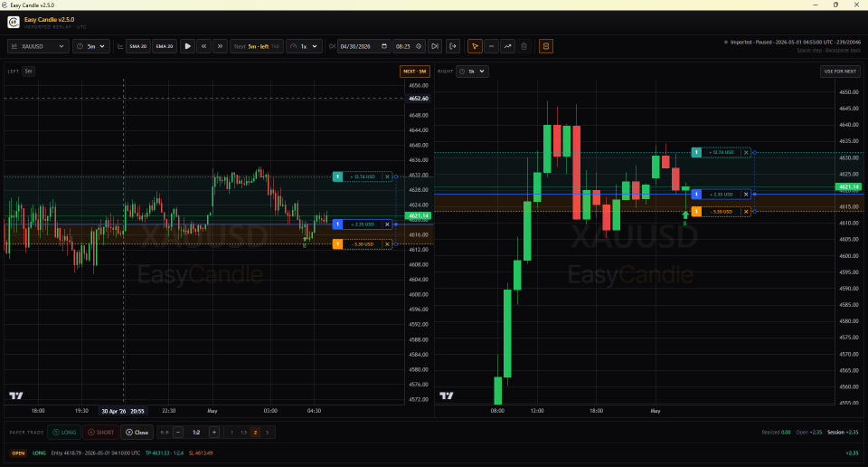Click the 5m label next to LEFT

coord(28,71)
